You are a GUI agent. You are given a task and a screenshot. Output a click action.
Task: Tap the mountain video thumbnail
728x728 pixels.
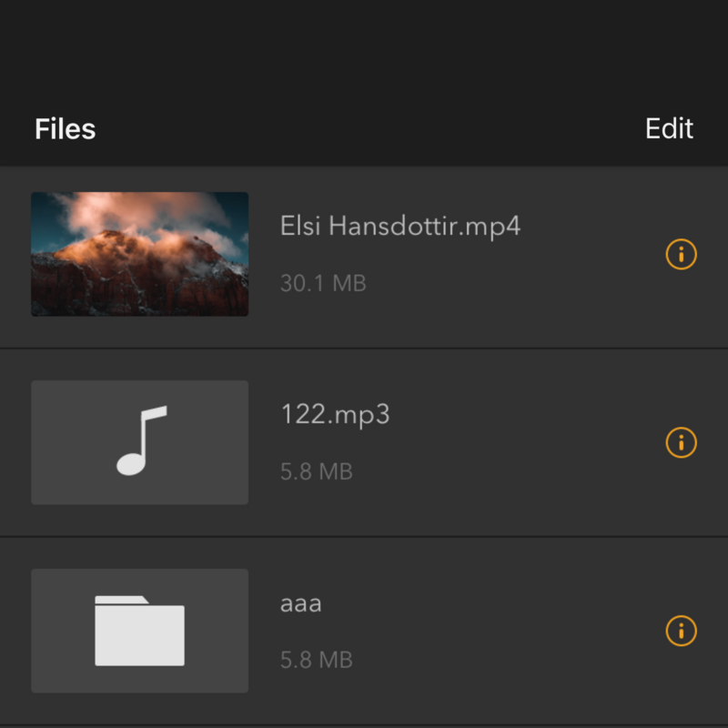139,254
